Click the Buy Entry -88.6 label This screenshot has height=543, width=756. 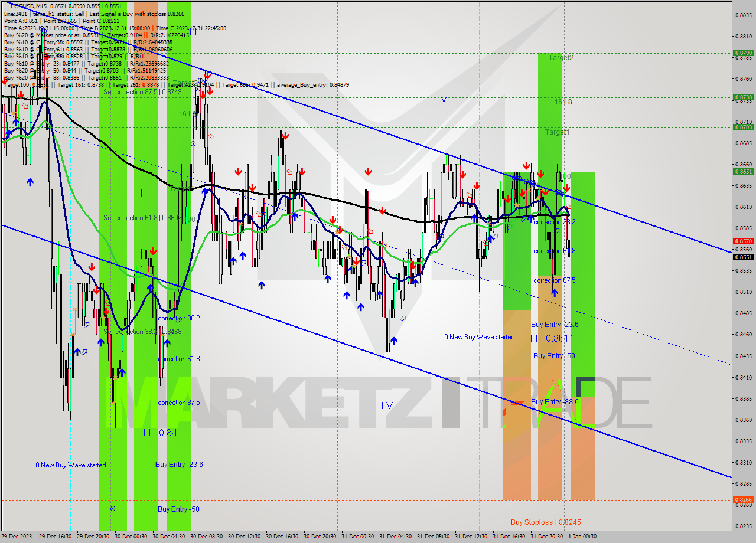[x=555, y=401]
